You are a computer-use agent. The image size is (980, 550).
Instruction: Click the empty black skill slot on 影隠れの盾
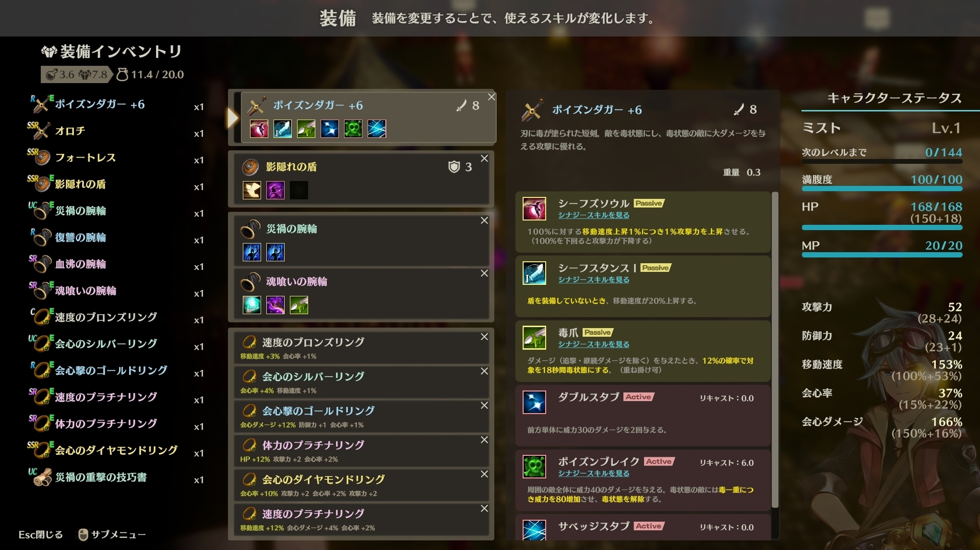[x=299, y=190]
